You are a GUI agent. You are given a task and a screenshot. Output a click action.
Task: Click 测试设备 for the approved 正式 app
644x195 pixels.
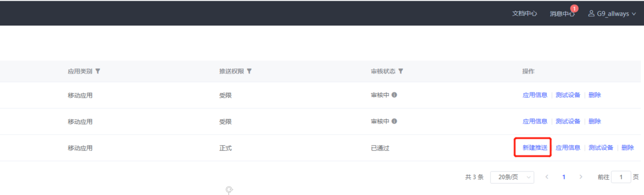click(601, 148)
